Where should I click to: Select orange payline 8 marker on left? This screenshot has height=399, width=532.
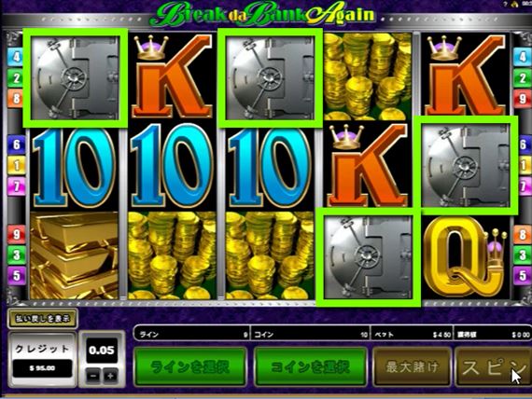(x=16, y=98)
